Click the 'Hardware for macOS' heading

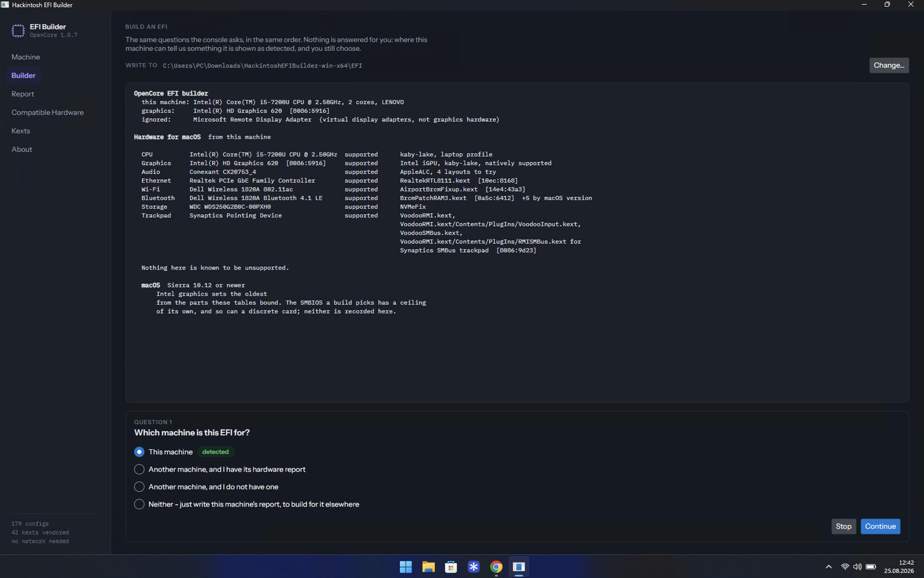point(167,137)
